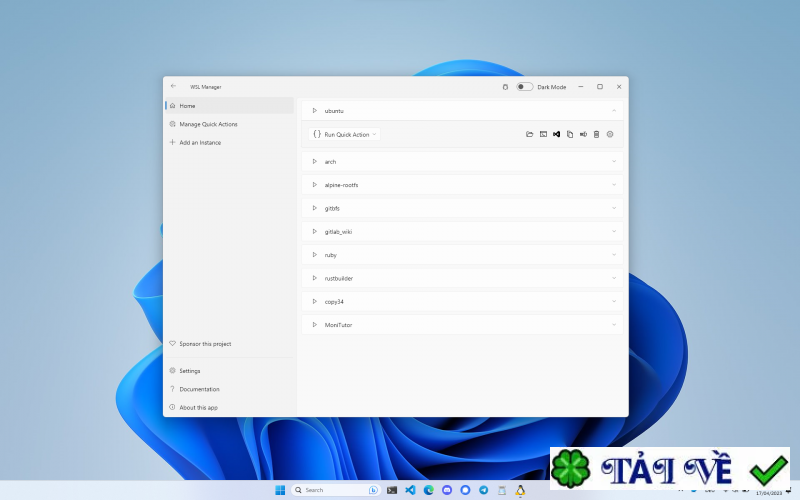Start the arch instance with play icon

pos(314,161)
